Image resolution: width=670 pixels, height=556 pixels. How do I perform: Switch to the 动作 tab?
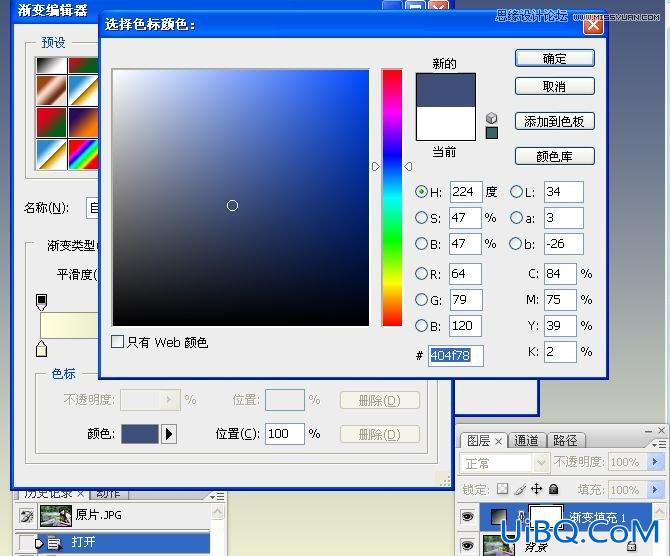(108, 494)
